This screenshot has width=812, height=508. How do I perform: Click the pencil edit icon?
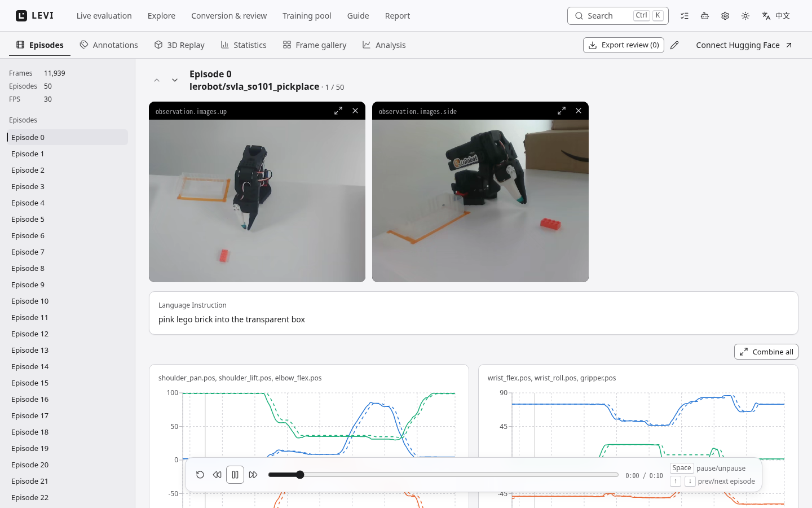tap(674, 45)
